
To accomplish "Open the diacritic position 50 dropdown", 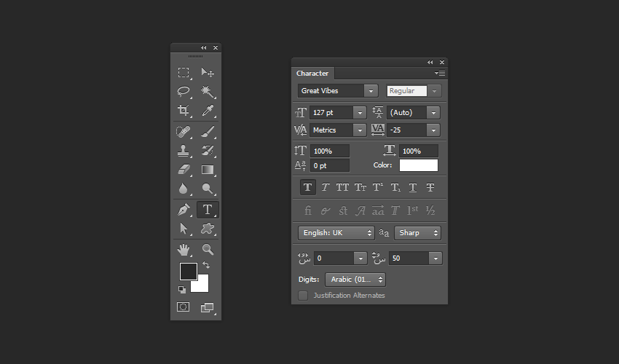I will 435,258.
